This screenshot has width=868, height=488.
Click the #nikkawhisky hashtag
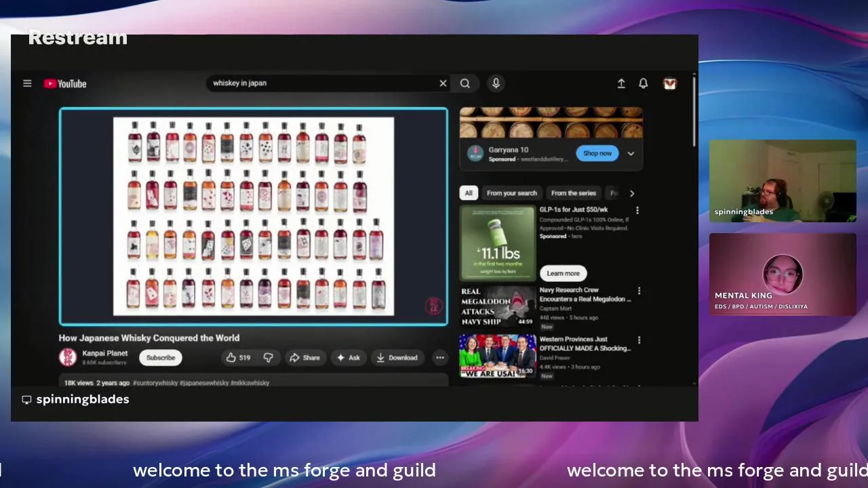point(250,383)
